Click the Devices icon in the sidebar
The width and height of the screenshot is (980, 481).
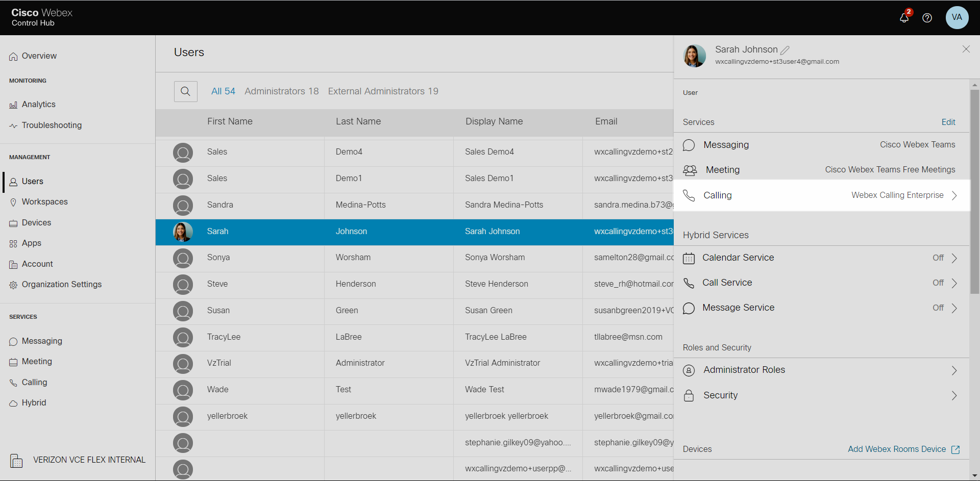pos(13,223)
